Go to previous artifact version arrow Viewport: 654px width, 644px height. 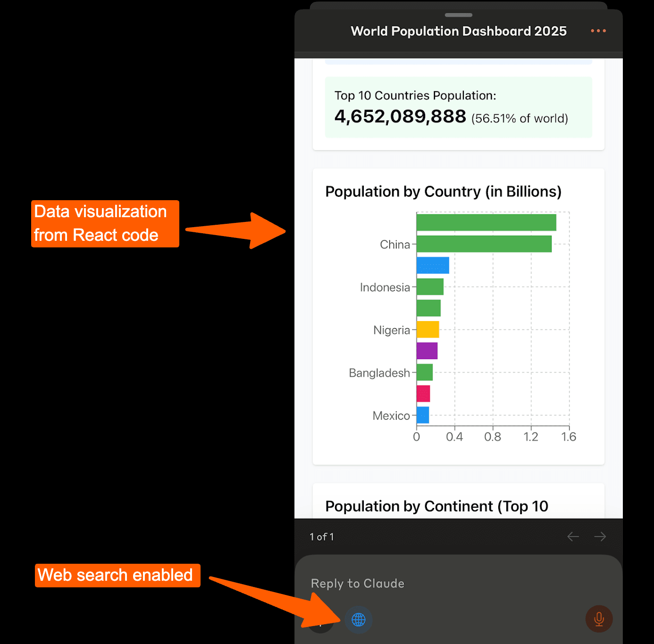pyautogui.click(x=573, y=536)
